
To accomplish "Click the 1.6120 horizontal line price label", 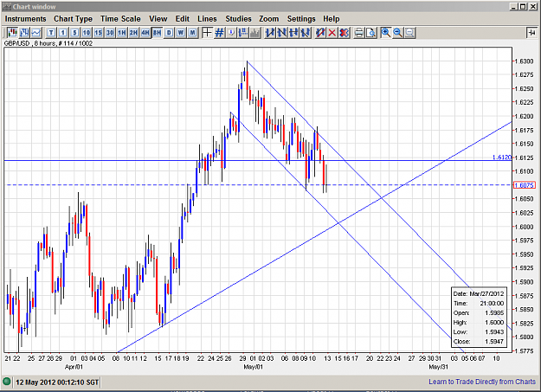I will tap(501, 157).
